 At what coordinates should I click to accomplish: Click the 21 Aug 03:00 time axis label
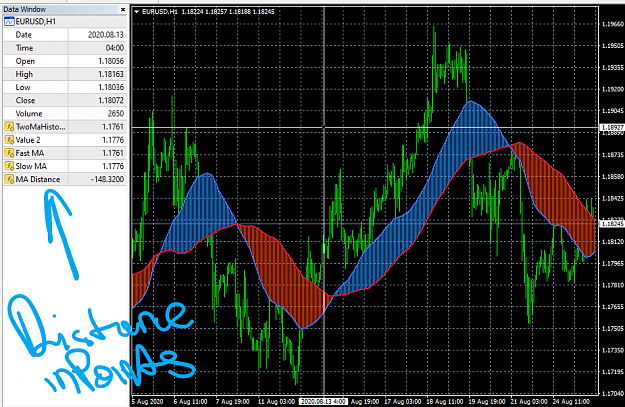pyautogui.click(x=529, y=401)
